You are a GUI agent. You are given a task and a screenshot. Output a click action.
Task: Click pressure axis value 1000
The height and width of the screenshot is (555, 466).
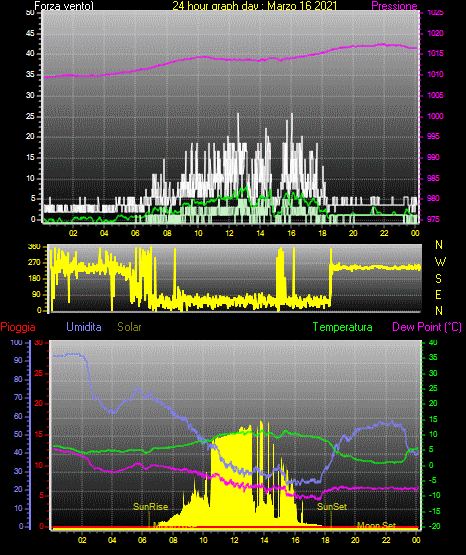(x=435, y=116)
